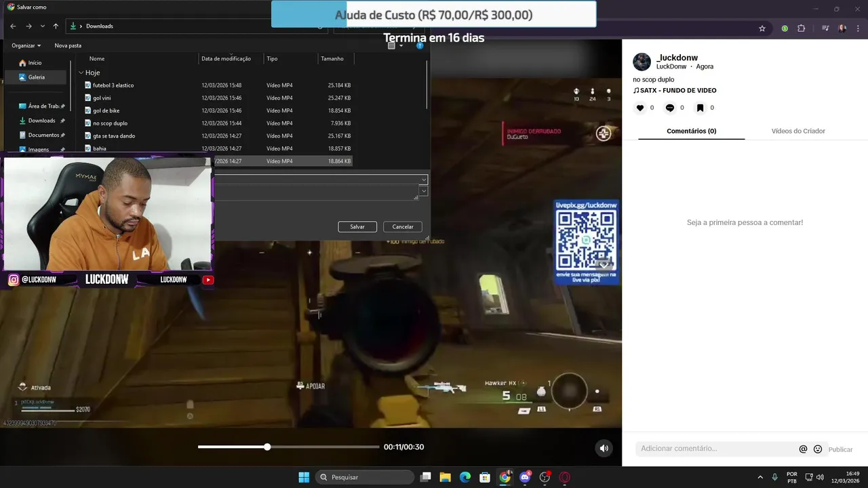Open Microsoft Edge from taskbar
The width and height of the screenshot is (868, 488).
pyautogui.click(x=465, y=477)
